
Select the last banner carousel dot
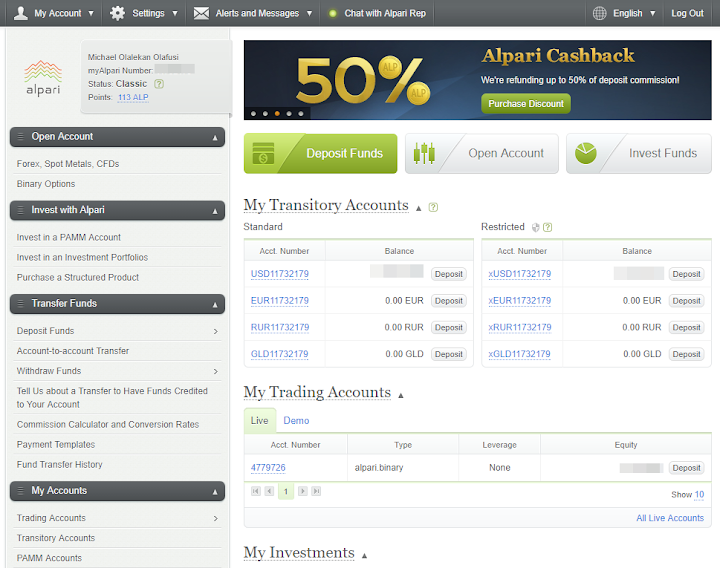tap(301, 113)
